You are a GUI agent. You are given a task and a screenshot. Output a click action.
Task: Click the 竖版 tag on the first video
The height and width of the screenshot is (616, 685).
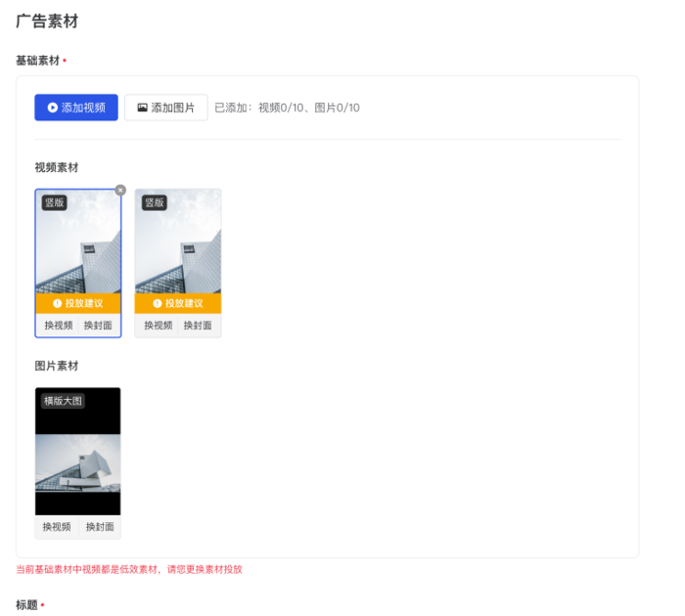(54, 202)
